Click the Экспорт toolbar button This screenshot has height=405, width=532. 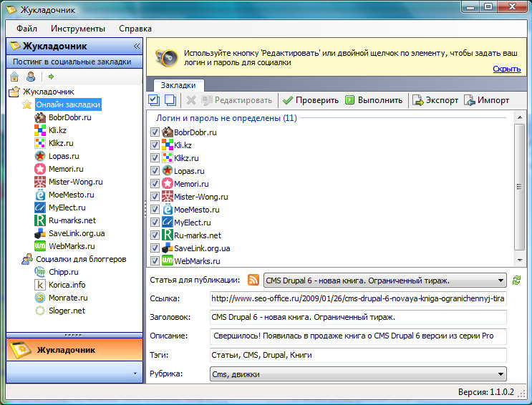(435, 100)
